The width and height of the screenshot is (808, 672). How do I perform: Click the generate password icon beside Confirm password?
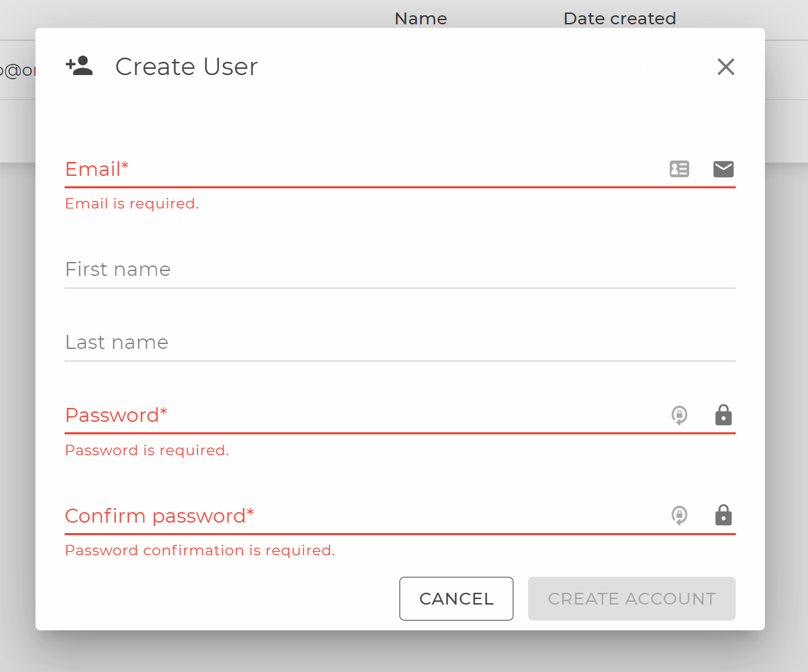(679, 516)
